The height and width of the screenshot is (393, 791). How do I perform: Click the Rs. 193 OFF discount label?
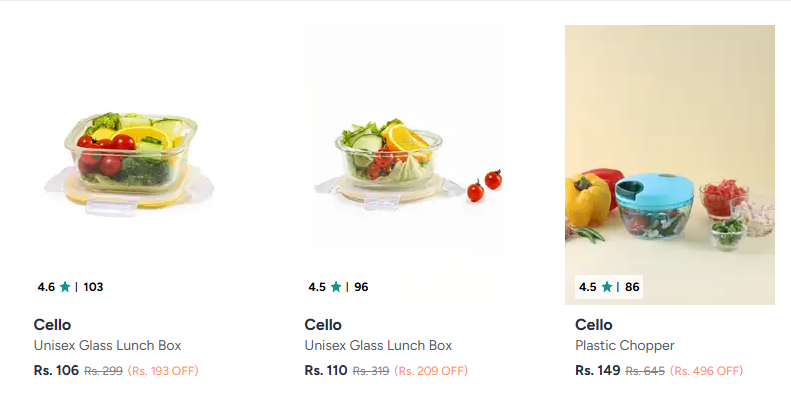pos(163,371)
